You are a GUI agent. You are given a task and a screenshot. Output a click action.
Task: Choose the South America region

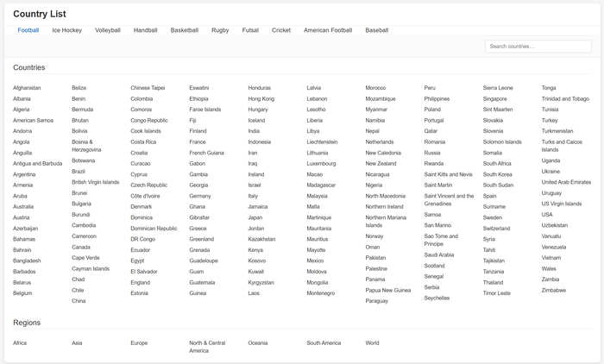(324, 342)
